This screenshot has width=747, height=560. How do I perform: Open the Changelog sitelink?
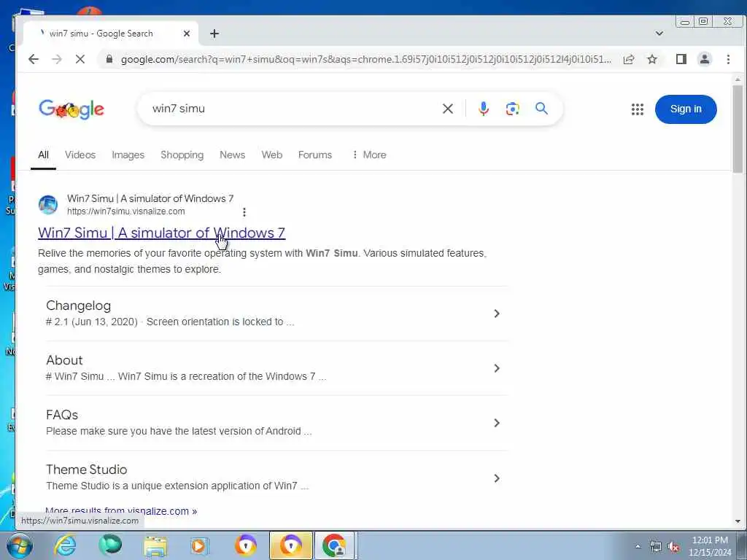click(x=78, y=306)
